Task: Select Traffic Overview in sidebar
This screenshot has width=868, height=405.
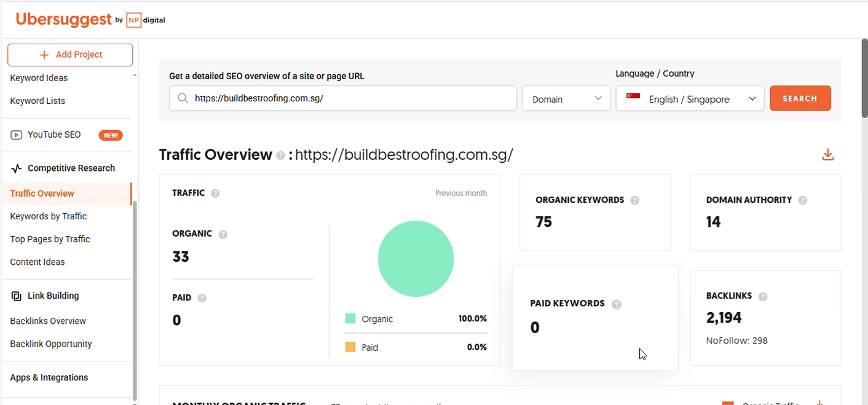Action: point(42,194)
